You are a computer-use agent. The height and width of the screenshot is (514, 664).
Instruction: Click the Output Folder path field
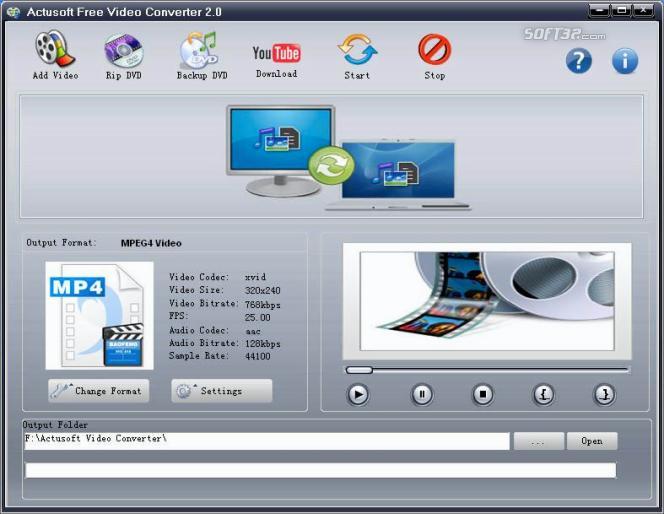point(267,441)
